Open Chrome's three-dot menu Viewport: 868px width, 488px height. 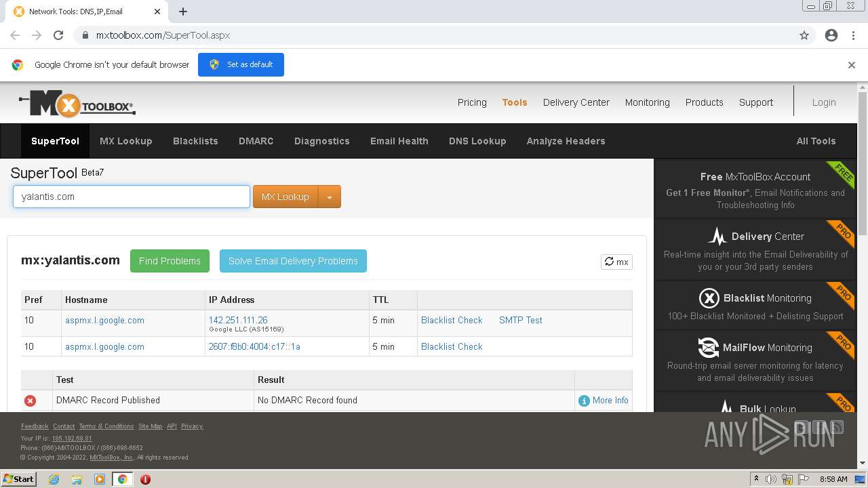point(853,35)
